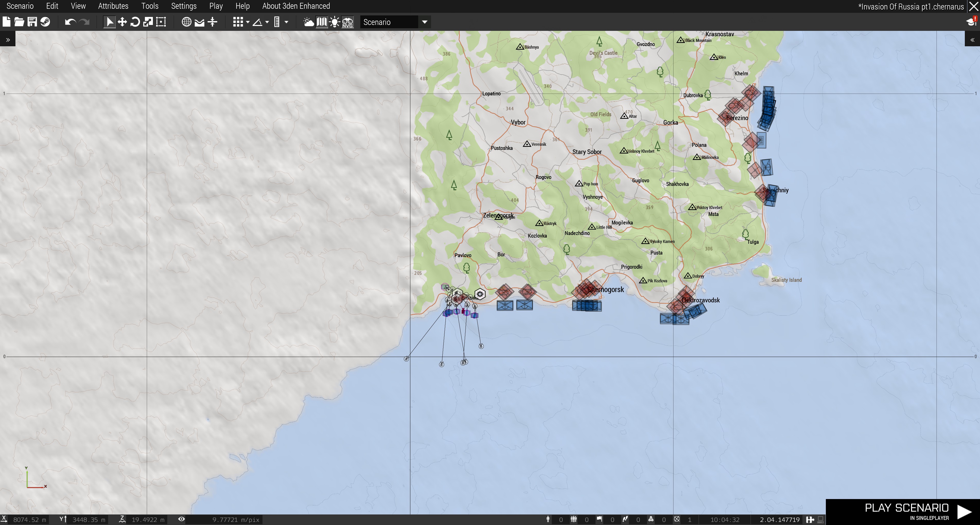Toggle the flashlight lamp icon

coord(334,22)
